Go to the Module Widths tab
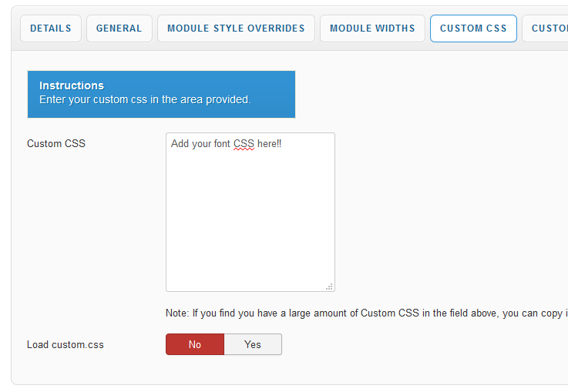The height and width of the screenshot is (392, 568). (372, 28)
